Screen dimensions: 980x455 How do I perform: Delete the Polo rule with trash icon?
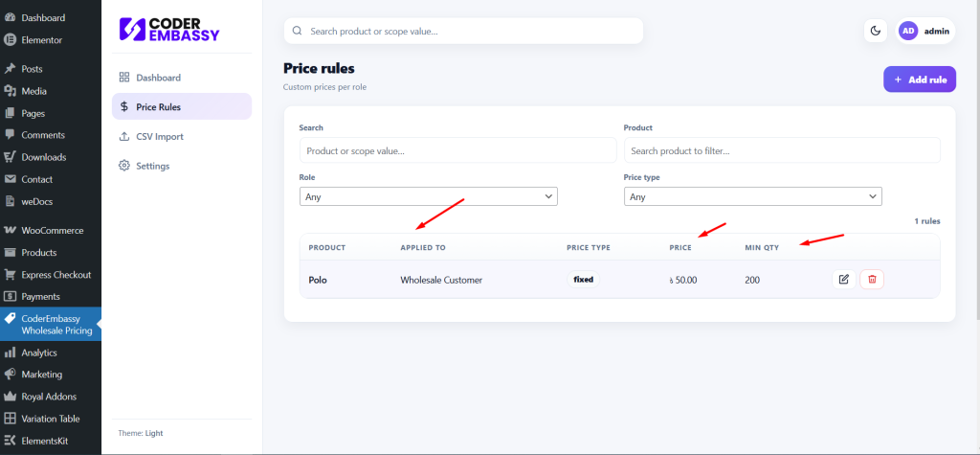click(872, 280)
